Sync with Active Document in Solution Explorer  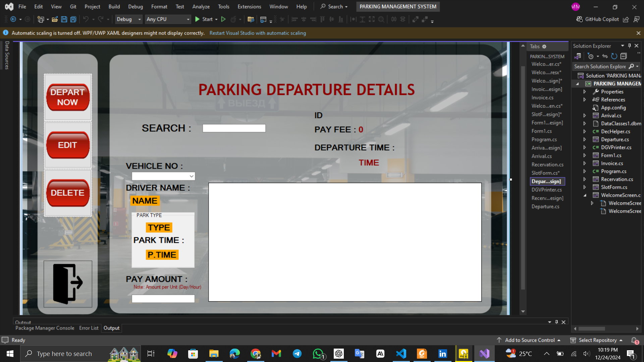605,56
